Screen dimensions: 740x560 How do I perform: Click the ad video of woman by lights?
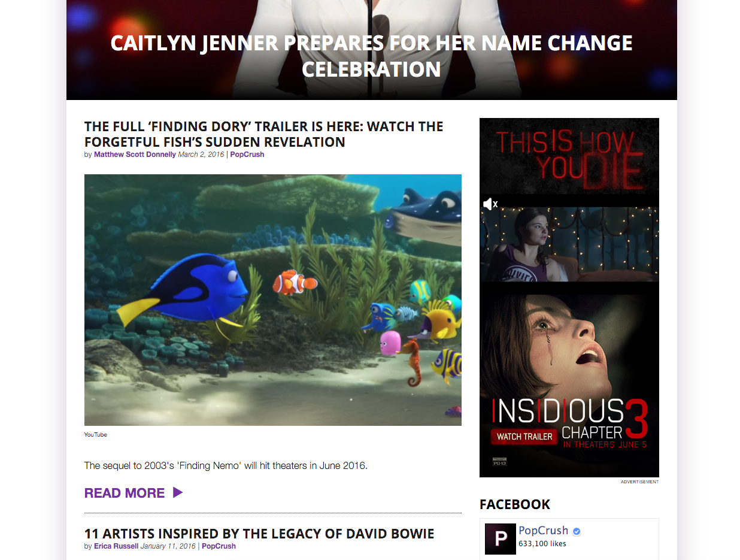(x=569, y=244)
